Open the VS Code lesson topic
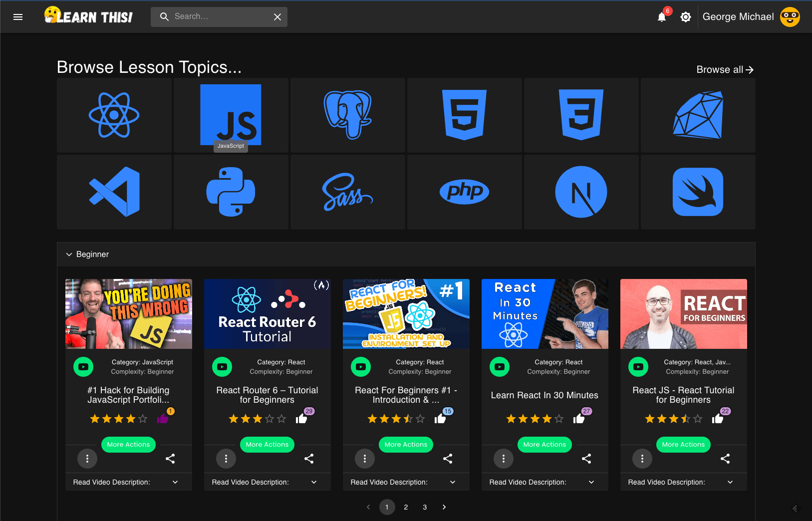 pyautogui.click(x=114, y=192)
